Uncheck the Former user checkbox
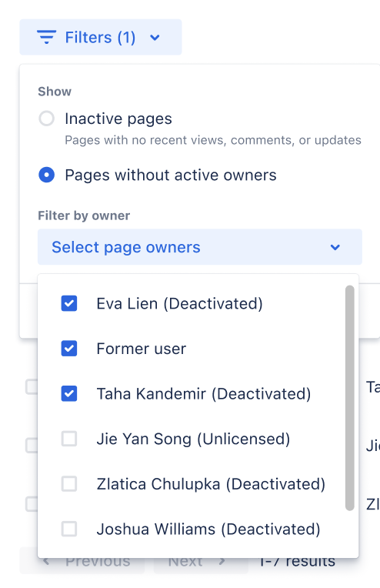The image size is (380, 588). coord(69,349)
